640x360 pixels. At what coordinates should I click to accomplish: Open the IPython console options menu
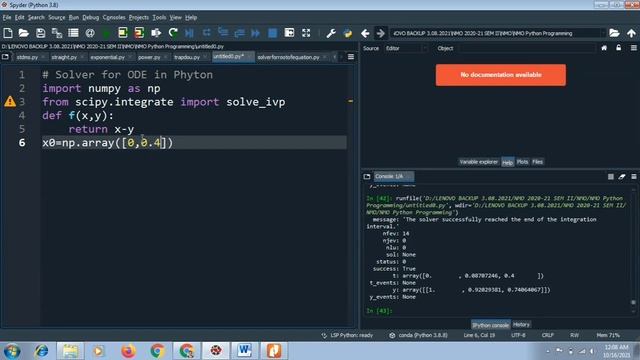pos(634,177)
